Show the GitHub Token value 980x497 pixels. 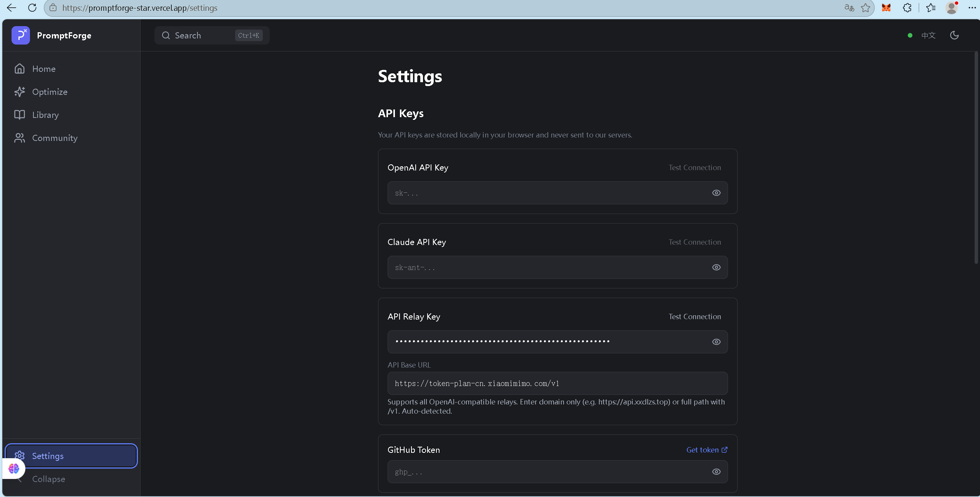tap(716, 472)
